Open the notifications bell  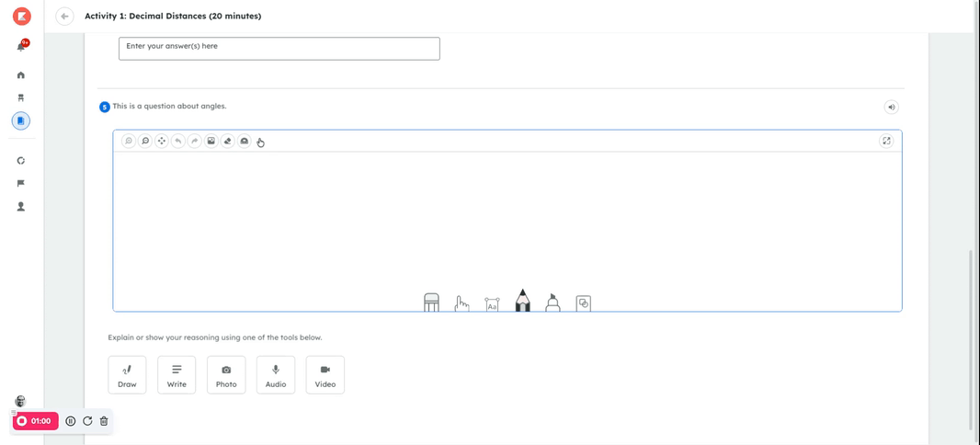21,46
